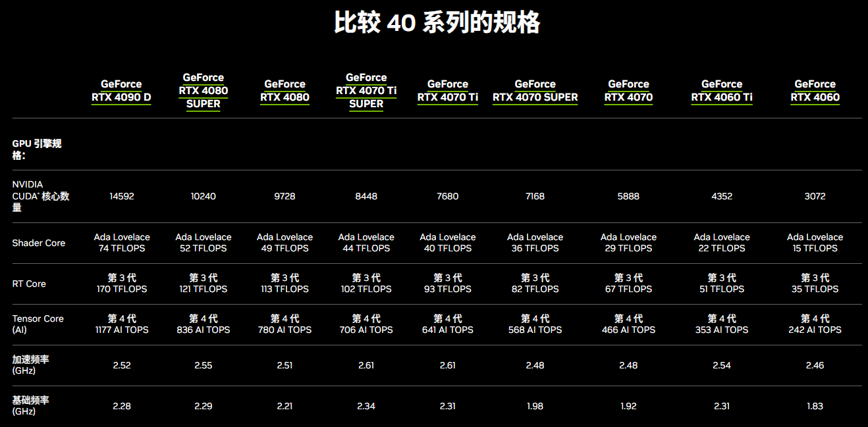Click the CUDA core count 3072
Image resolution: width=868 pixels, height=427 pixels.
coord(815,196)
